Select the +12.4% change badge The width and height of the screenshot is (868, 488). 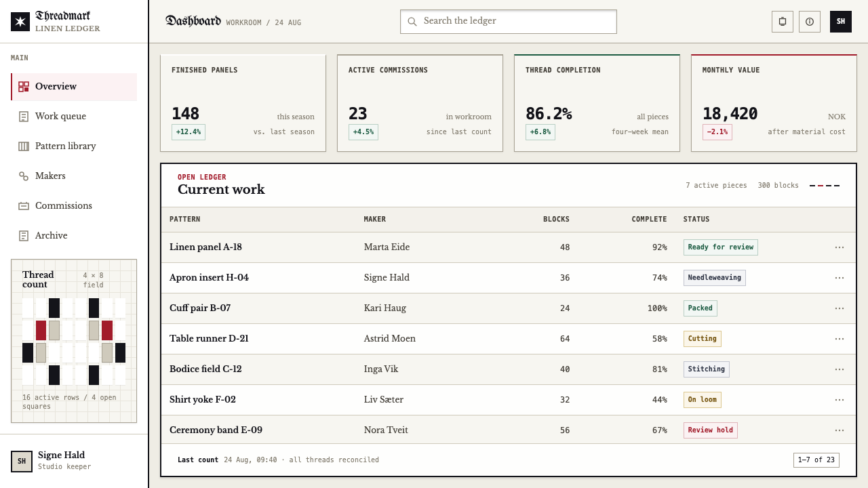click(x=189, y=132)
